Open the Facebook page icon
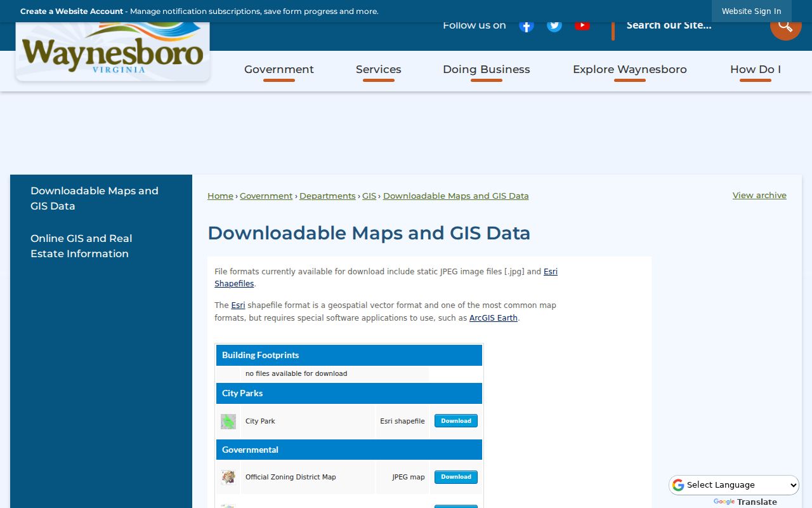The image size is (812, 508). point(527,25)
